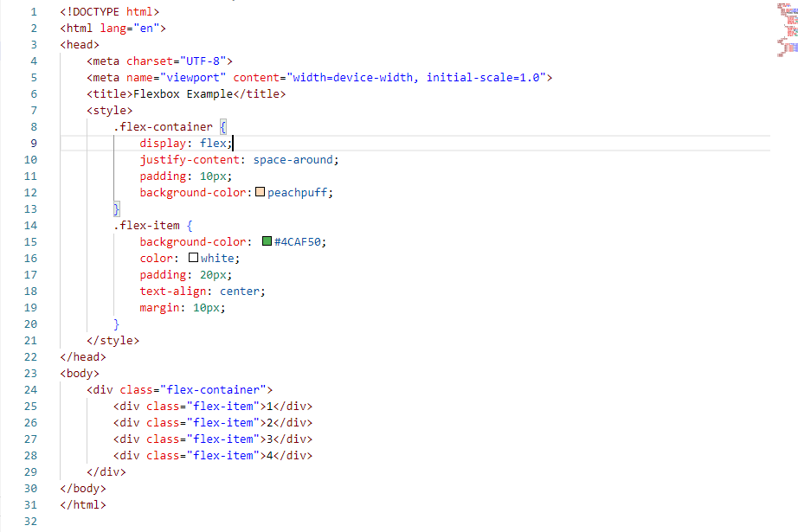Click line number 9 in gutter

pos(34,144)
